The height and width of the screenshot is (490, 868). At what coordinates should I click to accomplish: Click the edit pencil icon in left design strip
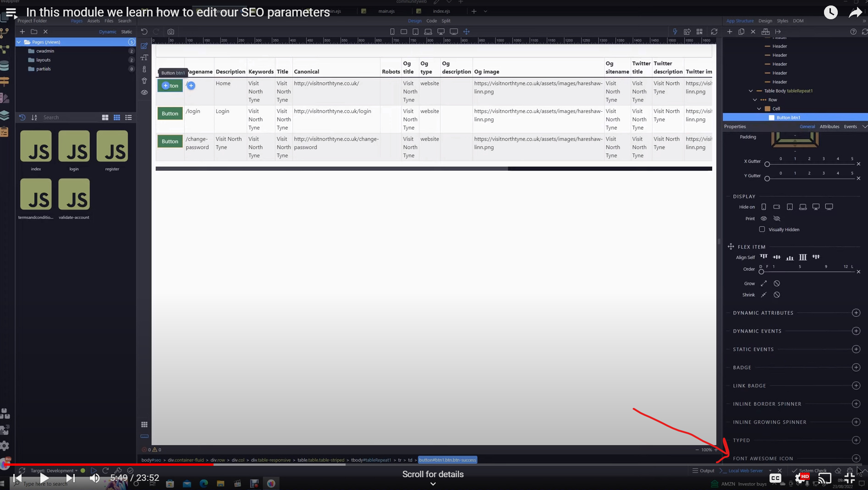pos(144,46)
